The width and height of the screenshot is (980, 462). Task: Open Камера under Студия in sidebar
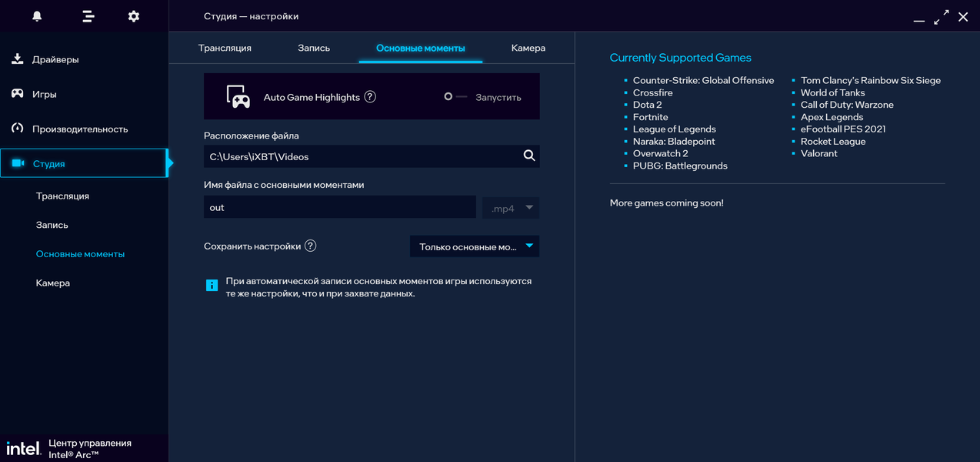tap(53, 283)
